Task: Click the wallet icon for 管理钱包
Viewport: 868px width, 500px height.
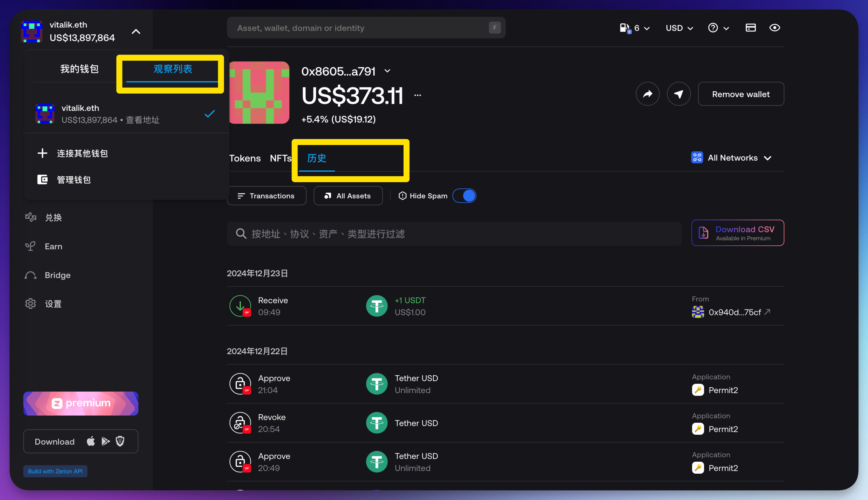Action: (x=42, y=180)
